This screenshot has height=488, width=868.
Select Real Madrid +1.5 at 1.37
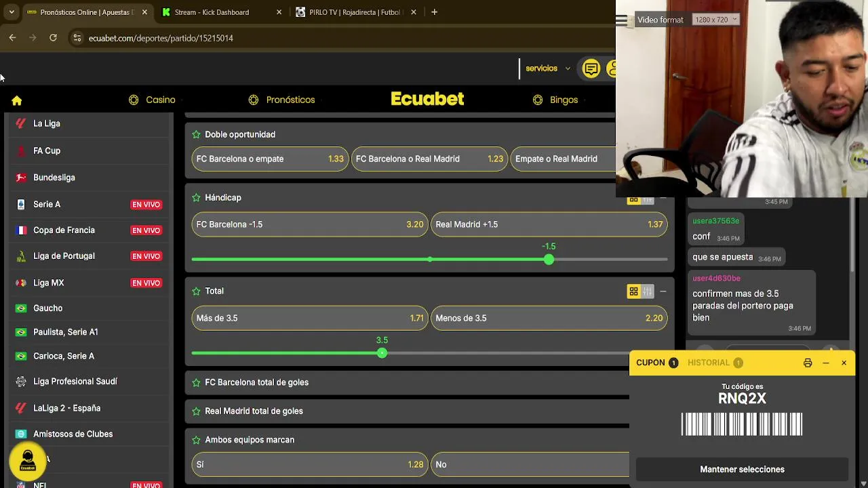click(549, 224)
